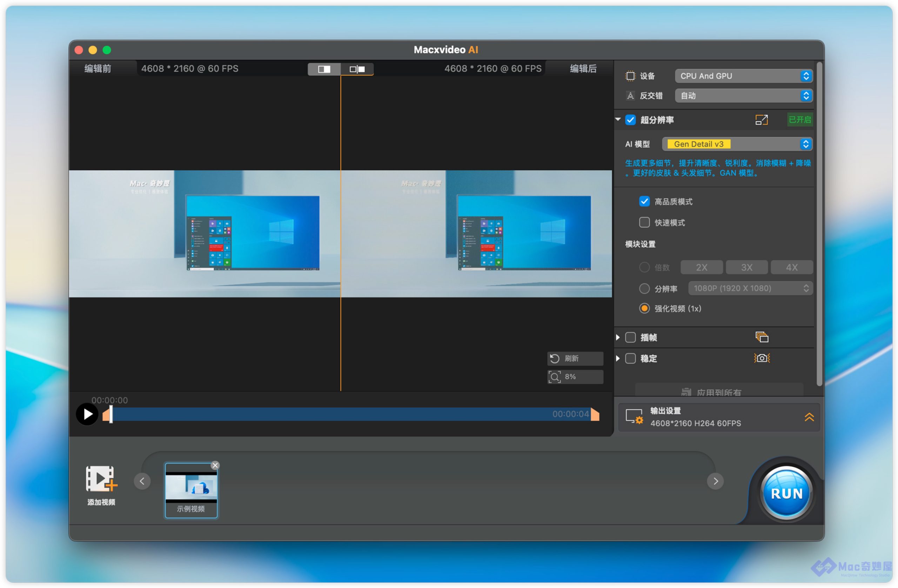Select the side-by-side compare mode icon
898x588 pixels.
[357, 69]
